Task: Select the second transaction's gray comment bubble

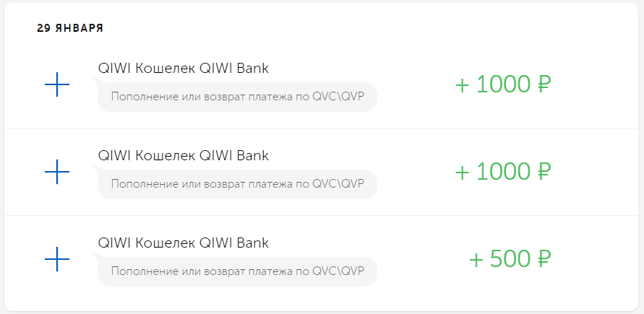Action: coord(237,184)
